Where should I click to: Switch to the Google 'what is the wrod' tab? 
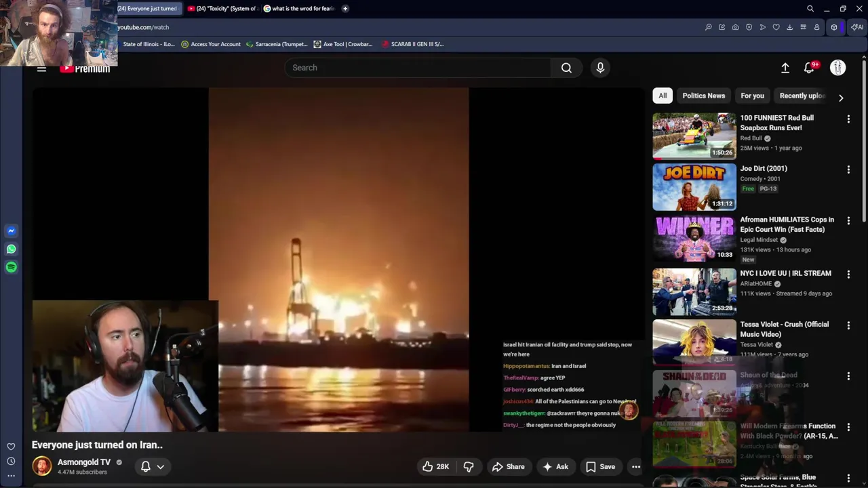(x=299, y=9)
